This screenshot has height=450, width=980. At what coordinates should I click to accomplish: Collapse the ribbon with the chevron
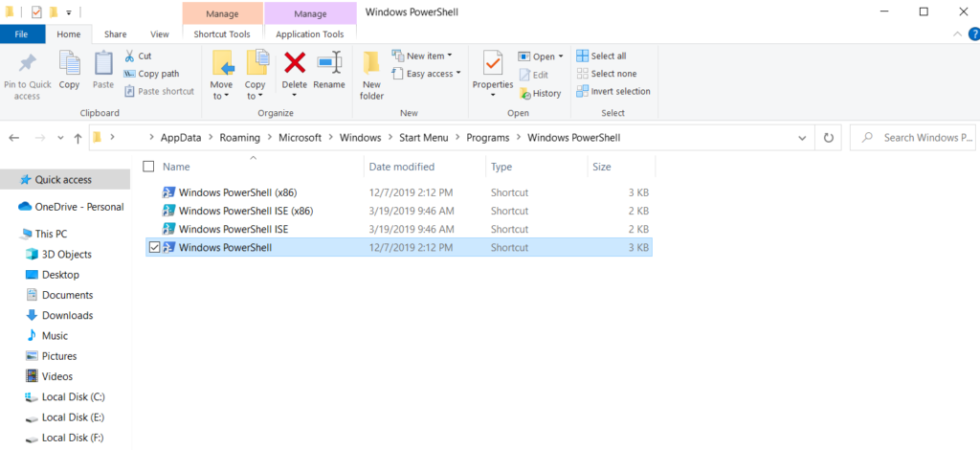(957, 34)
